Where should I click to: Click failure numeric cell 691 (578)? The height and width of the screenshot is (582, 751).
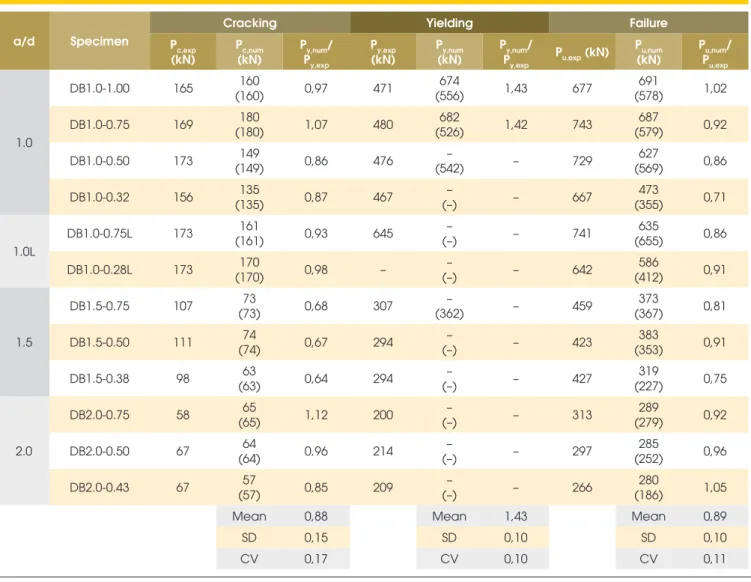tap(649, 88)
